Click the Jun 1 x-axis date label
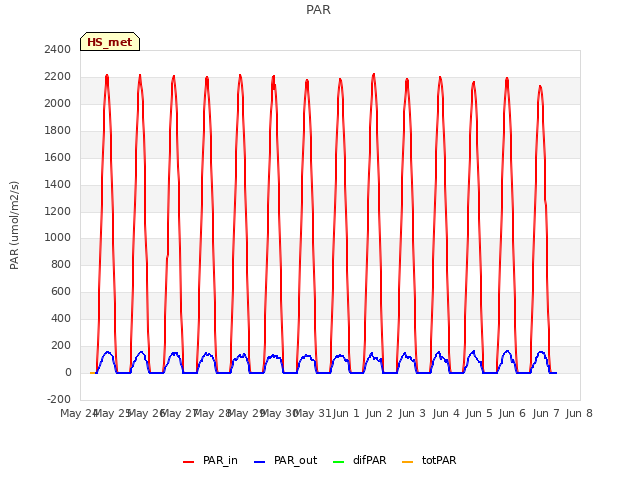This screenshot has height=480, width=640. pos(346,413)
